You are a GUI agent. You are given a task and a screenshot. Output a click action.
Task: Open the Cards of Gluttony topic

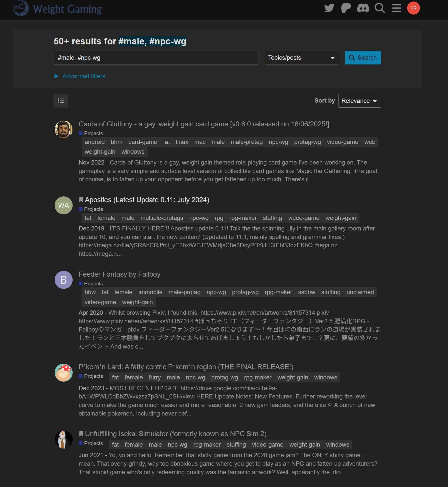click(x=204, y=124)
